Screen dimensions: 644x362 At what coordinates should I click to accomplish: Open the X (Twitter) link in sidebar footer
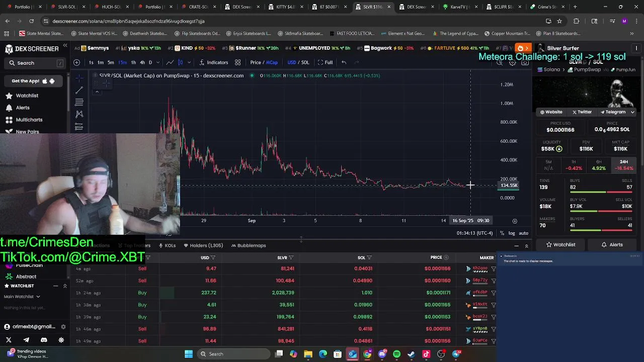[x=9, y=340]
